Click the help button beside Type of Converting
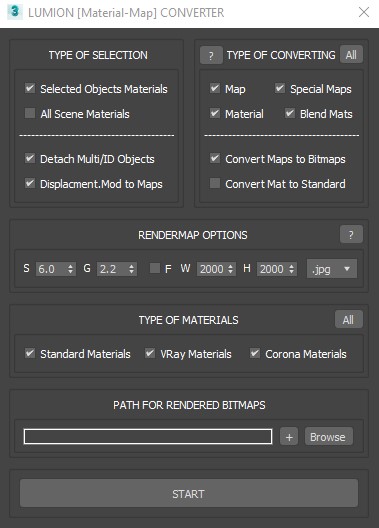The height and width of the screenshot is (528, 379). pyautogui.click(x=211, y=55)
